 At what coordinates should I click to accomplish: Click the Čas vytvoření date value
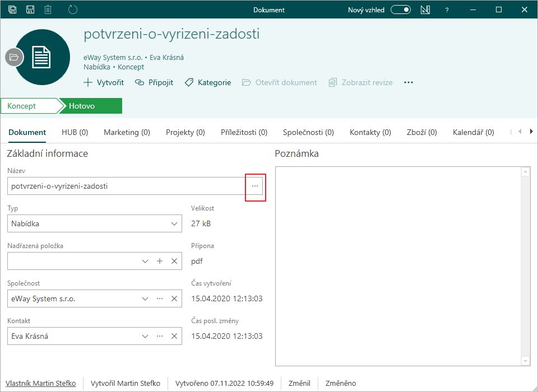pyautogui.click(x=227, y=298)
